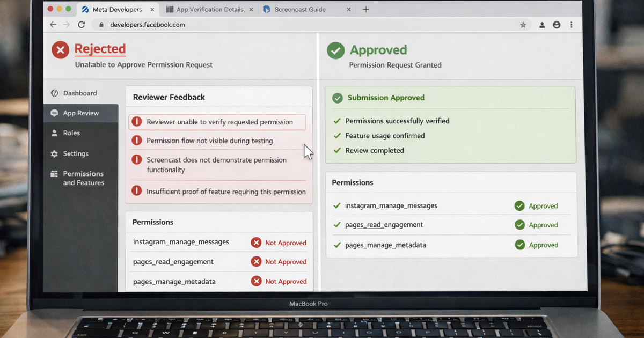Click warning icon beside Reviewer unable to verify
The width and height of the screenshot is (644, 338).
pyautogui.click(x=137, y=122)
